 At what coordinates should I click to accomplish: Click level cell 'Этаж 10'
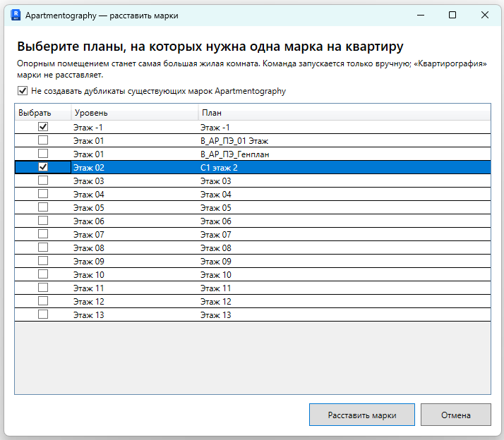(134, 274)
